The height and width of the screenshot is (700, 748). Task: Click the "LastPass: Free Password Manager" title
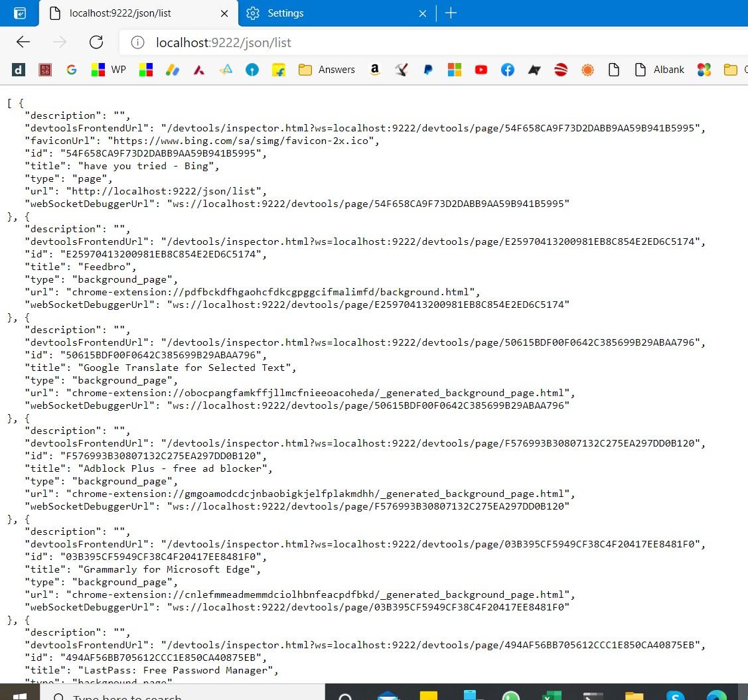pyautogui.click(x=175, y=670)
